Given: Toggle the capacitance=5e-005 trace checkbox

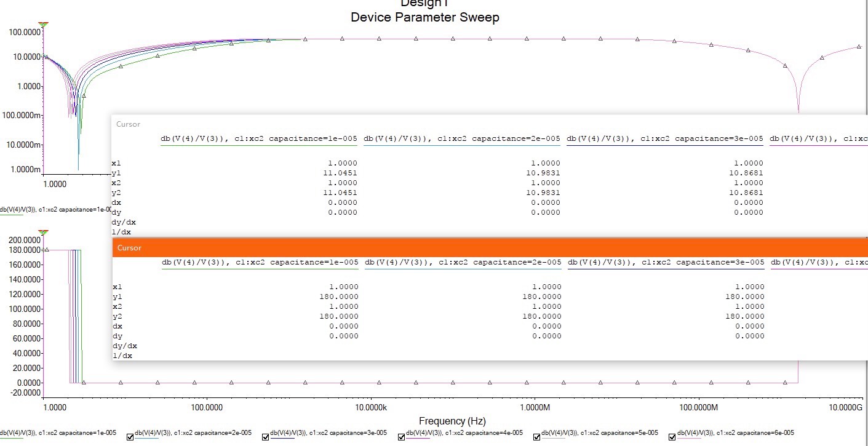Looking at the screenshot, I should pyautogui.click(x=537, y=437).
